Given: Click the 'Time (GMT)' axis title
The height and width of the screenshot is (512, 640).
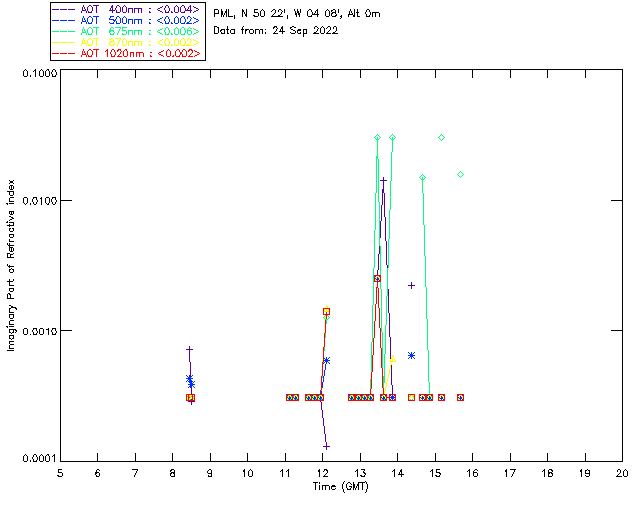Looking at the screenshot, I should coord(341,487).
